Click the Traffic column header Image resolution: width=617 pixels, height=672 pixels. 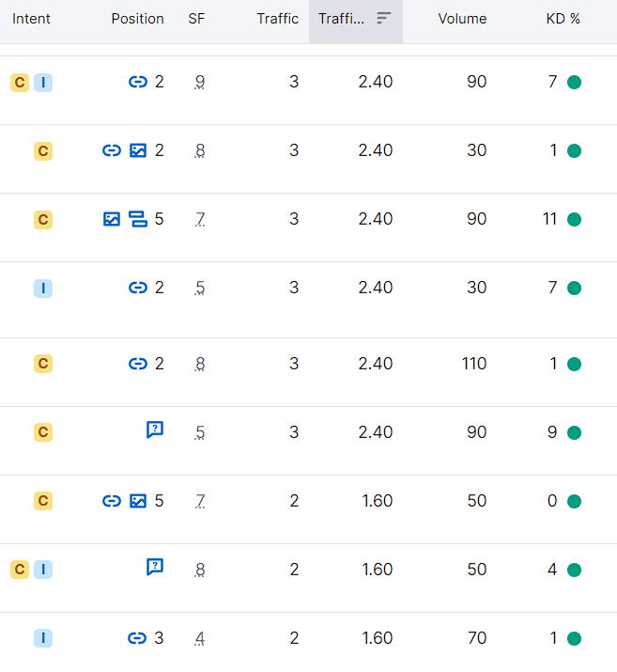coord(277,19)
